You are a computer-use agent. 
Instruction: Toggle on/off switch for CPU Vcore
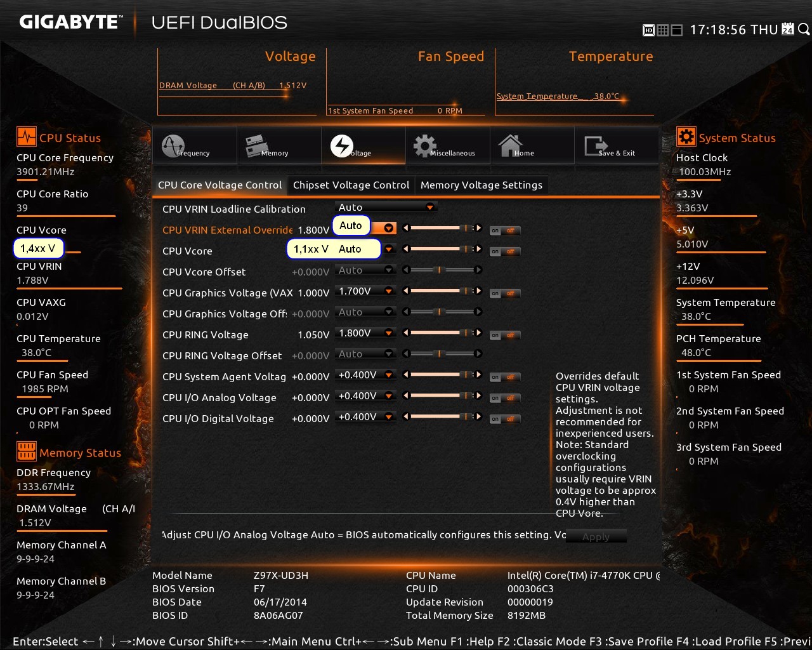point(505,251)
